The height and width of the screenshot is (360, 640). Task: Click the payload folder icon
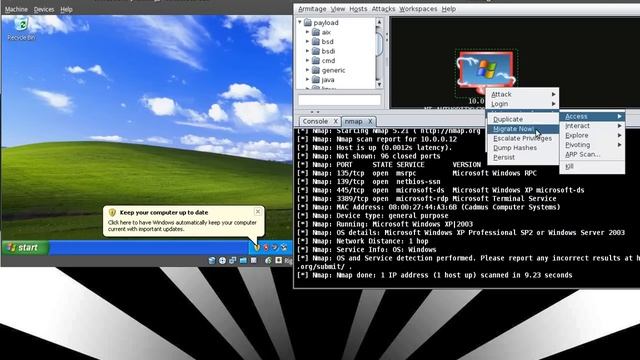click(308, 22)
